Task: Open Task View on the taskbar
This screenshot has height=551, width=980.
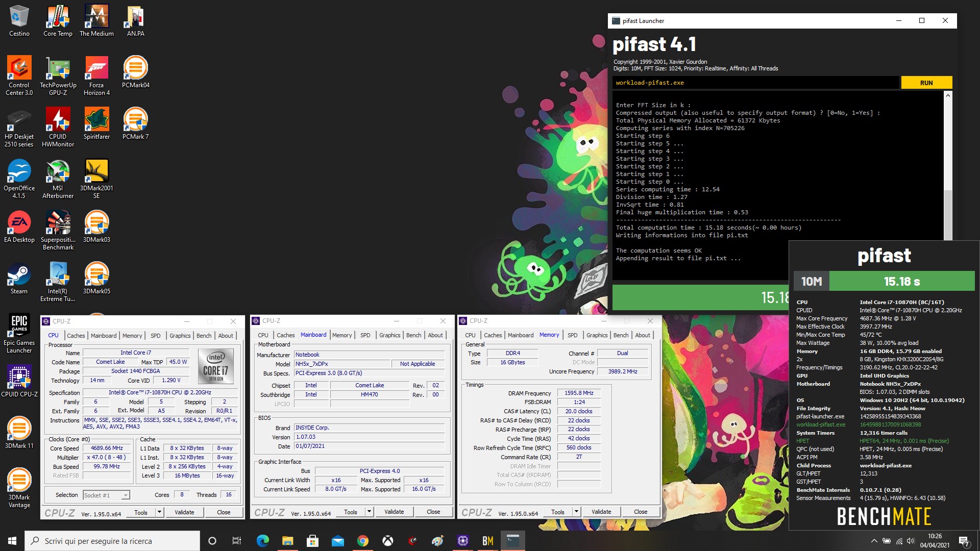Action: pos(236,541)
